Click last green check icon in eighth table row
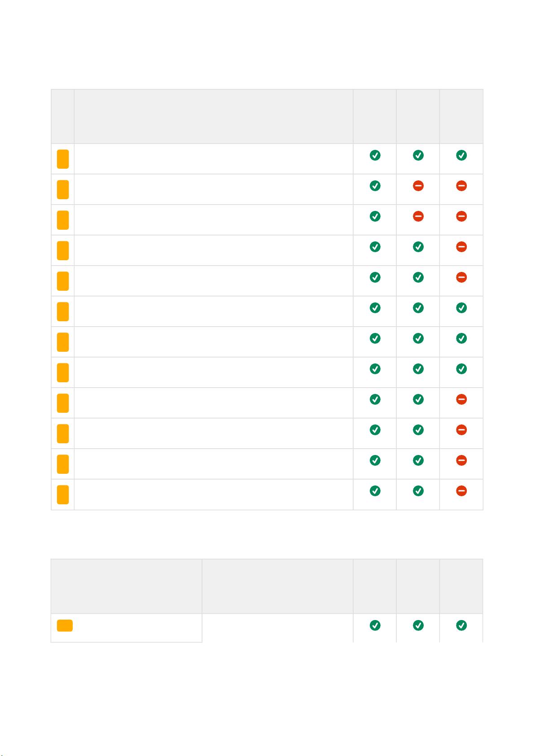The width and height of the screenshot is (535, 756). [x=461, y=369]
